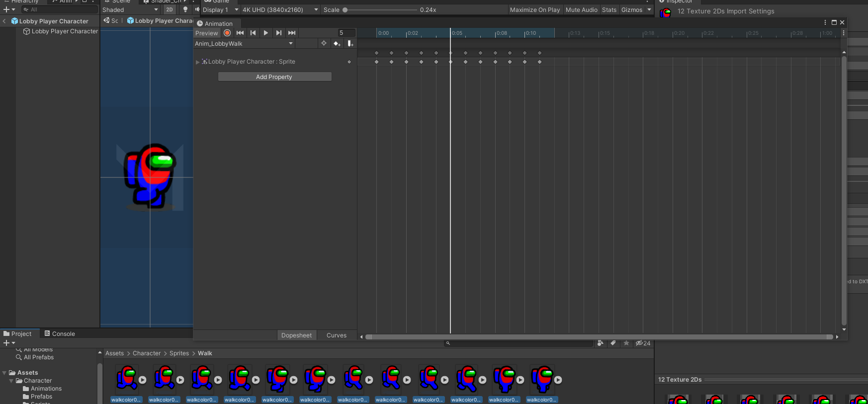Adjust Game view Scale slider
The width and height of the screenshot is (868, 404).
point(380,9)
